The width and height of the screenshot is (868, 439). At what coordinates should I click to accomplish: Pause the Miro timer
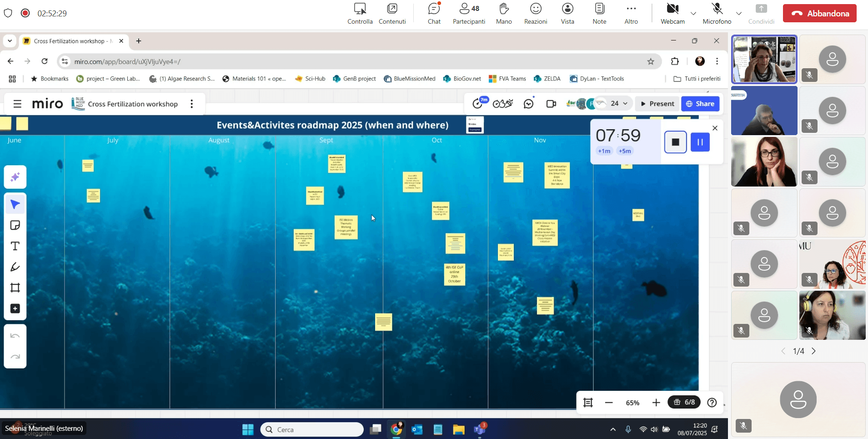[x=700, y=142]
